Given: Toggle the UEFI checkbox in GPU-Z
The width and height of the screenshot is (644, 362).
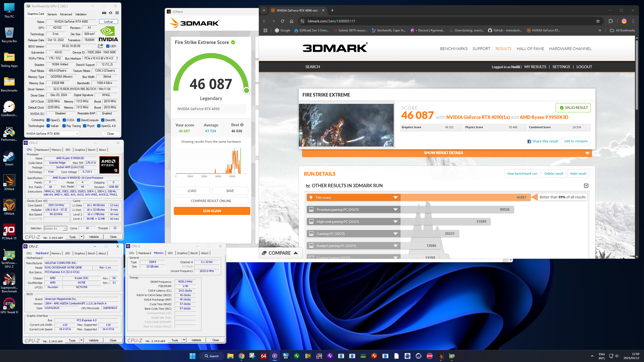Looking at the screenshot, I should [108, 46].
